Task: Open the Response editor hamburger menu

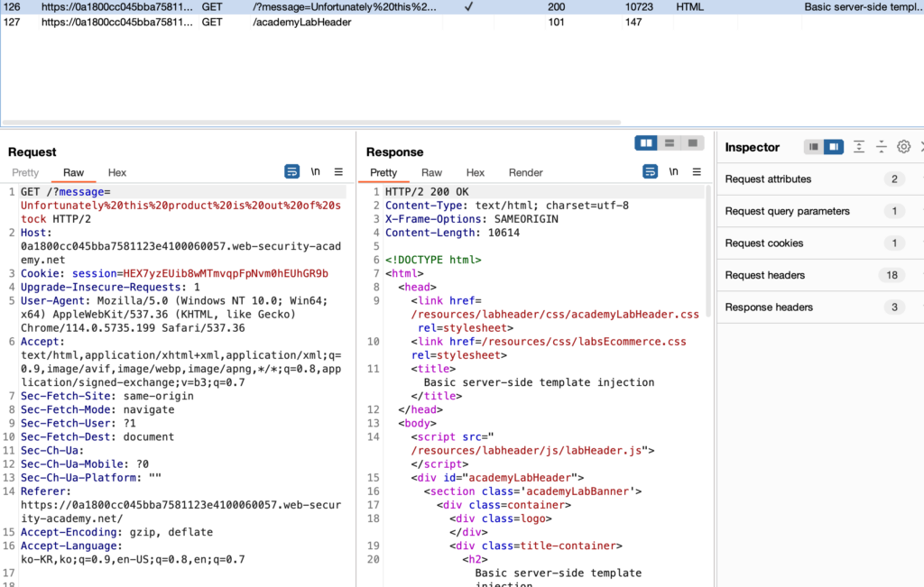Action: [x=697, y=172]
